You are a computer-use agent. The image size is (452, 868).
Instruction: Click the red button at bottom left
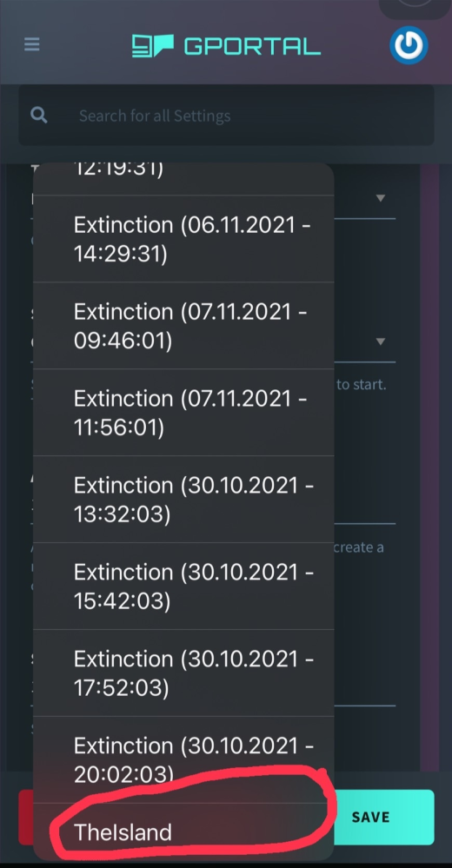[26, 817]
